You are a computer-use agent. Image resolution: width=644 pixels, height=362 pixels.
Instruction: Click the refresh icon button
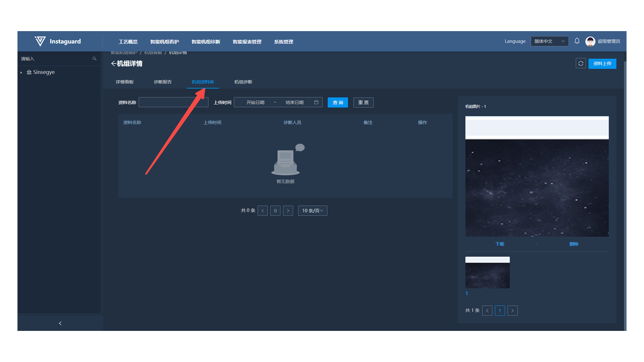point(581,63)
